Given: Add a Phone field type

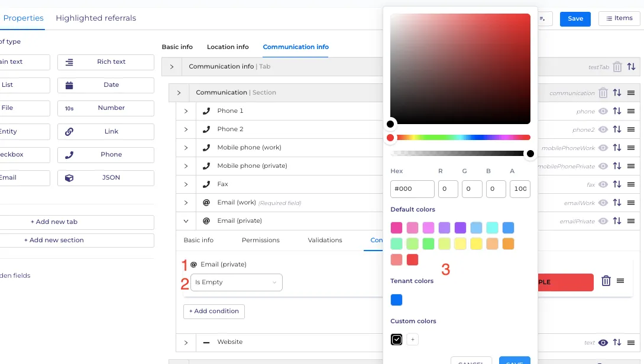Looking at the screenshot, I should (x=105, y=155).
